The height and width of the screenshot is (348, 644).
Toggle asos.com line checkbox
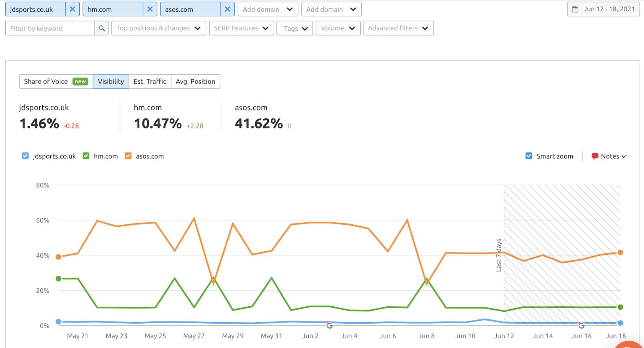coord(128,156)
